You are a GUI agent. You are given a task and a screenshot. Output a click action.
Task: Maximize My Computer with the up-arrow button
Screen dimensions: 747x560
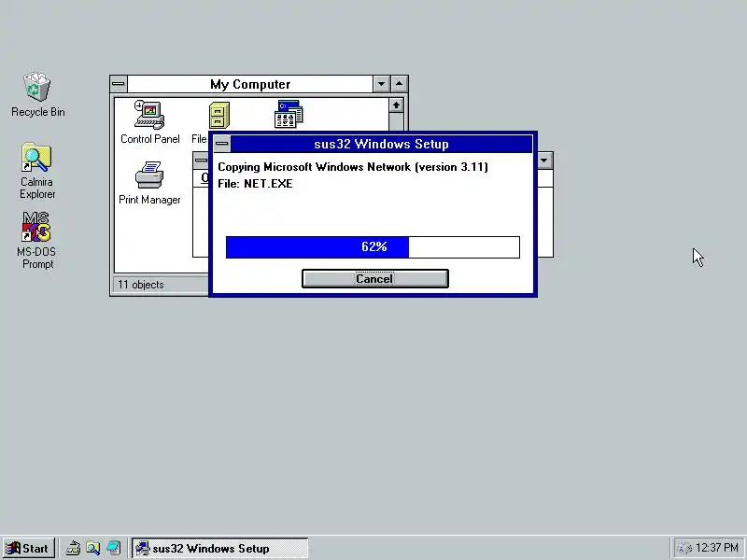pyautogui.click(x=400, y=84)
